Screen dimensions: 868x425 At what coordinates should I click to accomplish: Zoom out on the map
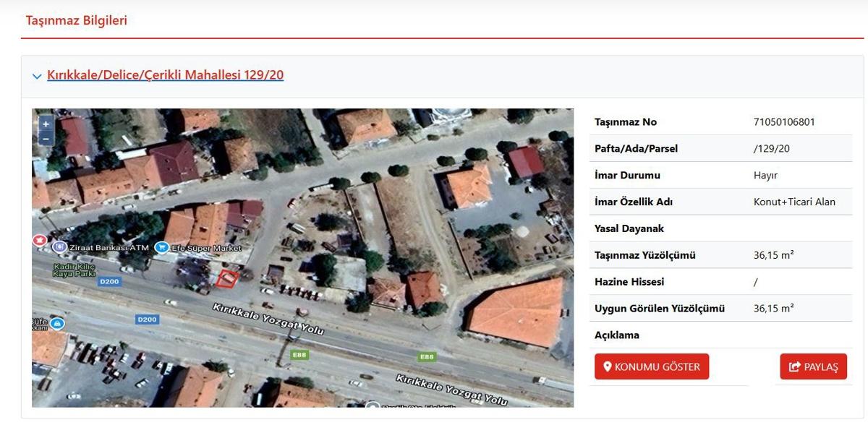tap(46, 138)
